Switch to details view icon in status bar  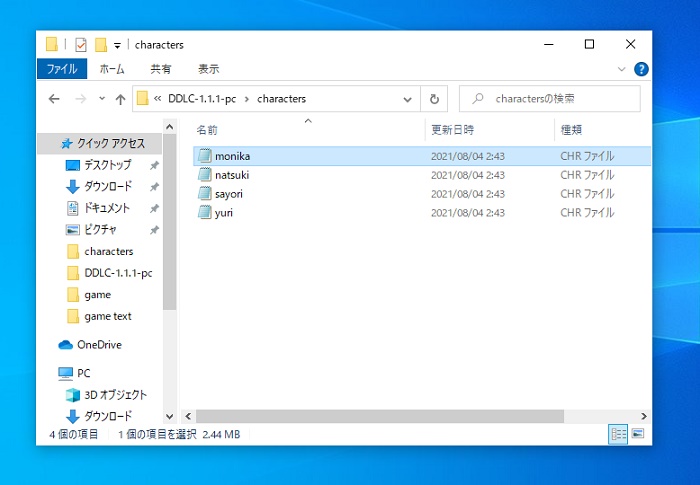618,434
